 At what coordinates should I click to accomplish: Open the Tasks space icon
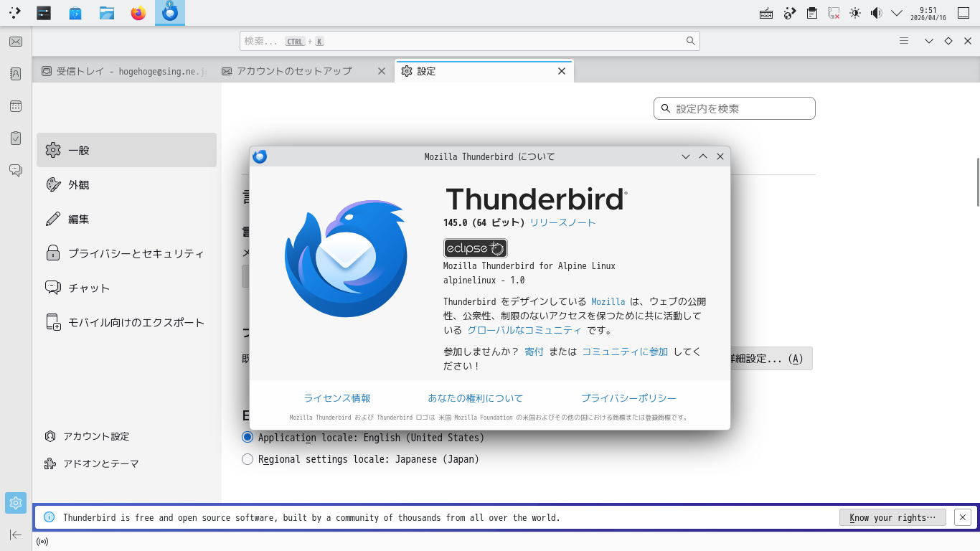[16, 138]
